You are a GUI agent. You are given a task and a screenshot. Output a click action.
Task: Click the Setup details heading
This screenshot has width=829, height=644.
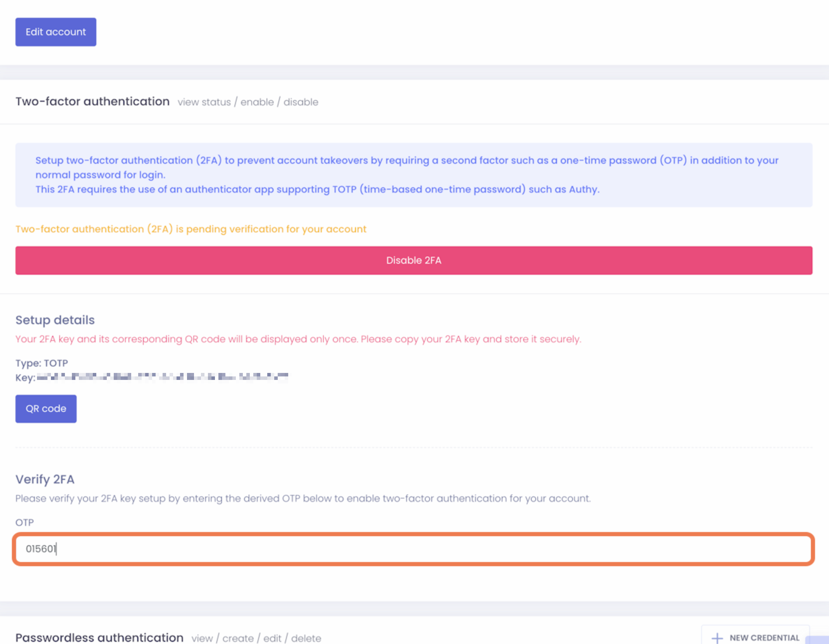55,320
